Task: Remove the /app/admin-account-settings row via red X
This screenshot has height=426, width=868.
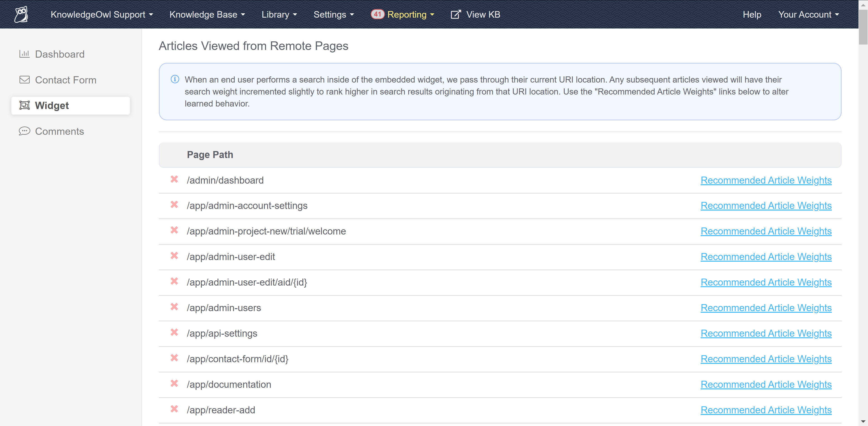Action: pyautogui.click(x=174, y=205)
